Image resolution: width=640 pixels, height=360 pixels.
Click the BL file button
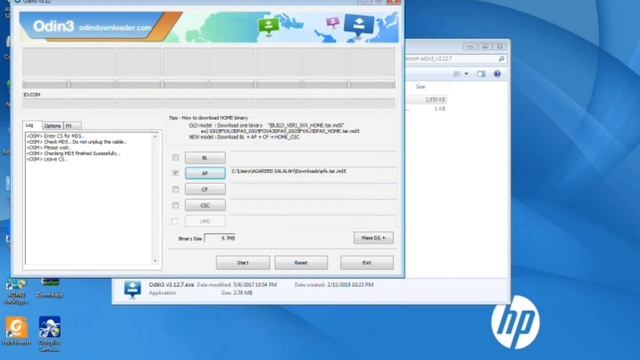point(205,158)
